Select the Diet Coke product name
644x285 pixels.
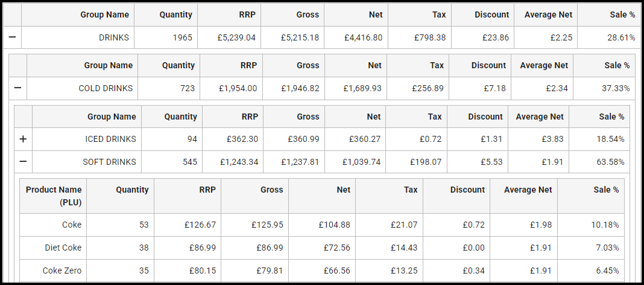click(x=63, y=248)
